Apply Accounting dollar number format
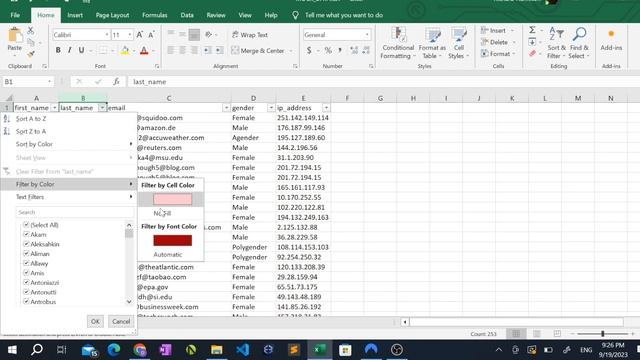The width and height of the screenshot is (640, 360). (x=309, y=51)
